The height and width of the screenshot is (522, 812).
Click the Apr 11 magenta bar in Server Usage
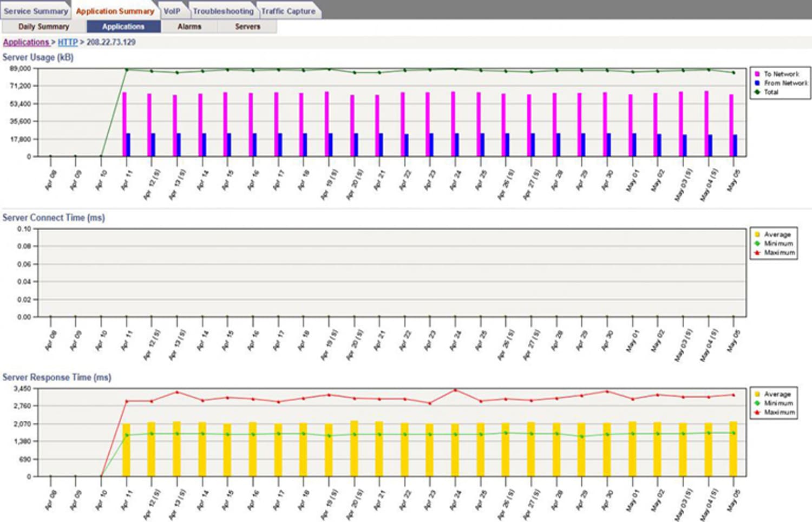124,124
